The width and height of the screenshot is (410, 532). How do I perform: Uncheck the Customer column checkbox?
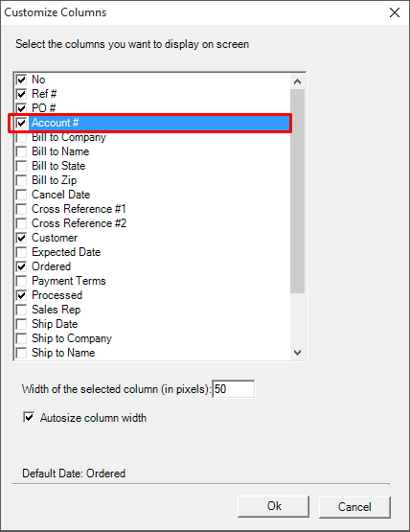[x=21, y=238]
